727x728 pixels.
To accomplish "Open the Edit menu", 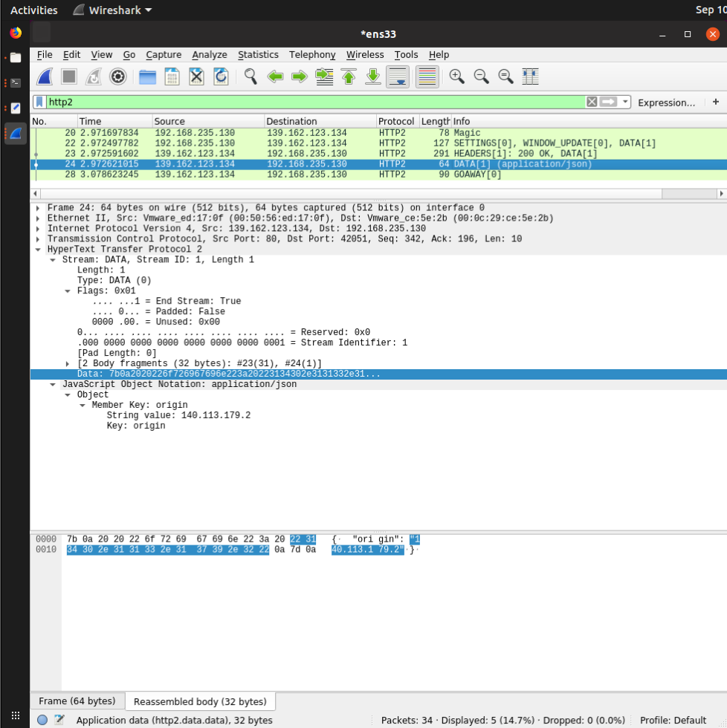I will [71, 55].
